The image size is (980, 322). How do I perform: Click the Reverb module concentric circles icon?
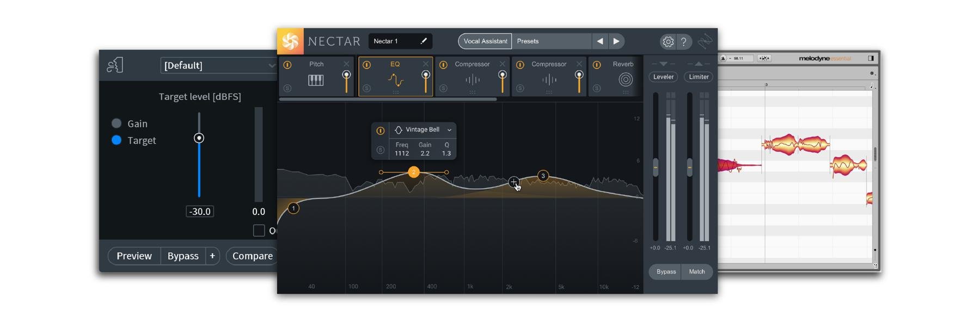click(626, 80)
